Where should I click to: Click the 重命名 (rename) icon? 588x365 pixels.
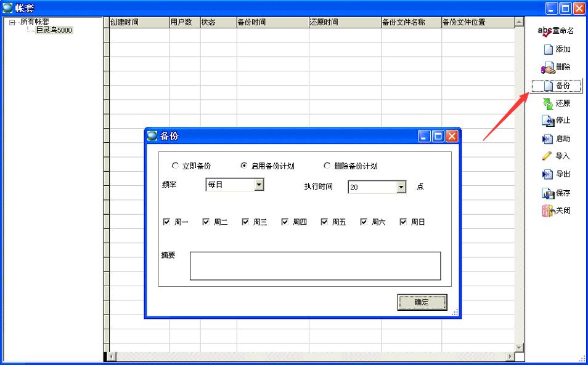[545, 31]
